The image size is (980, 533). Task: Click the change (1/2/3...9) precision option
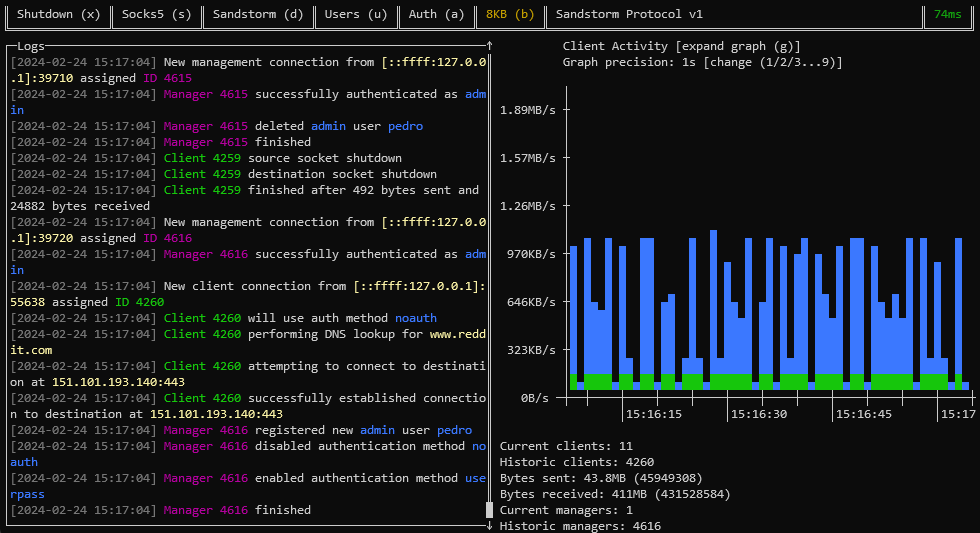pyautogui.click(x=772, y=62)
